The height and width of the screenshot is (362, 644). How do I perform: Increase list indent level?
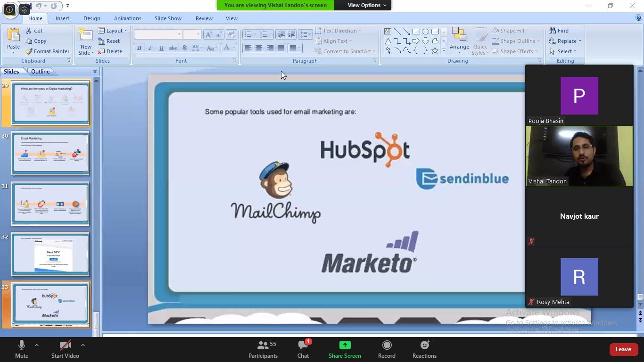[292, 34]
